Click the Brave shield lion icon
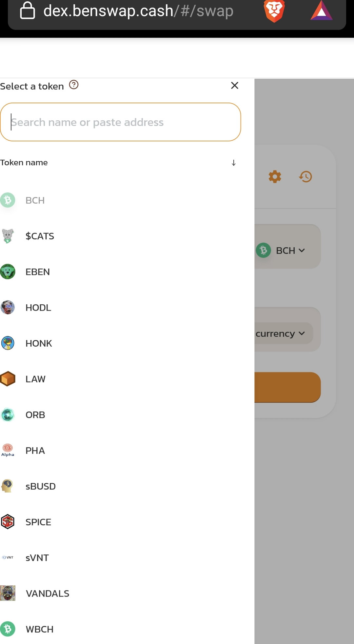Image resolution: width=354 pixels, height=644 pixels. [x=274, y=11]
